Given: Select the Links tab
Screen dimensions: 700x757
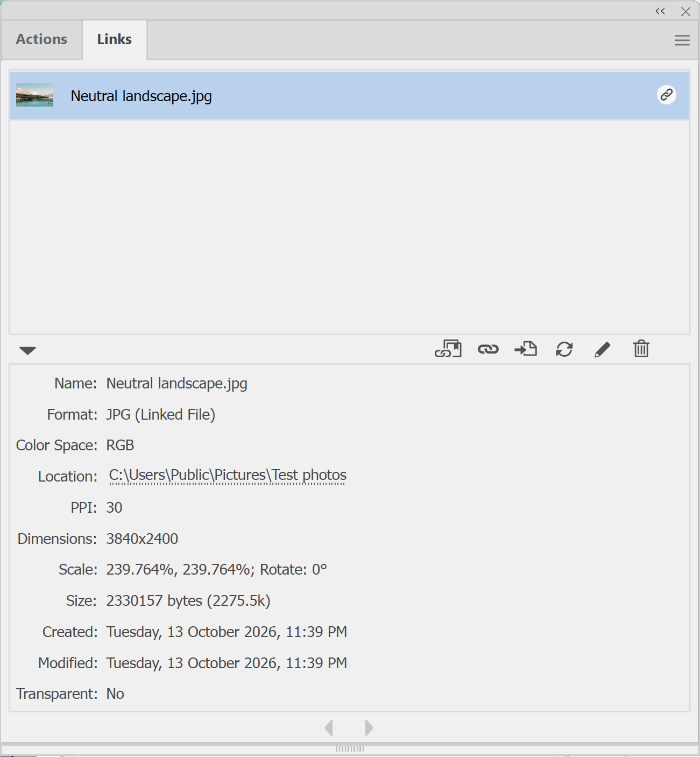Looking at the screenshot, I should coord(115,39).
